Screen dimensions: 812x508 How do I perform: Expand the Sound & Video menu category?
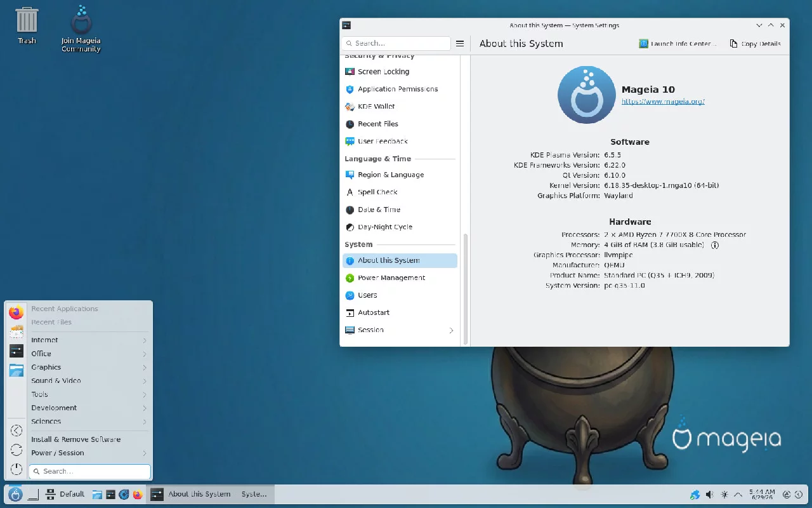89,381
